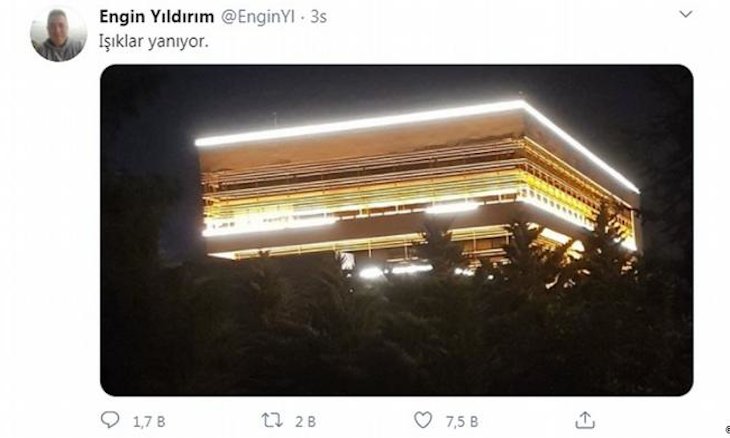This screenshot has height=438, width=730.
Task: Show the 2 B retweets count
Action: (305, 422)
